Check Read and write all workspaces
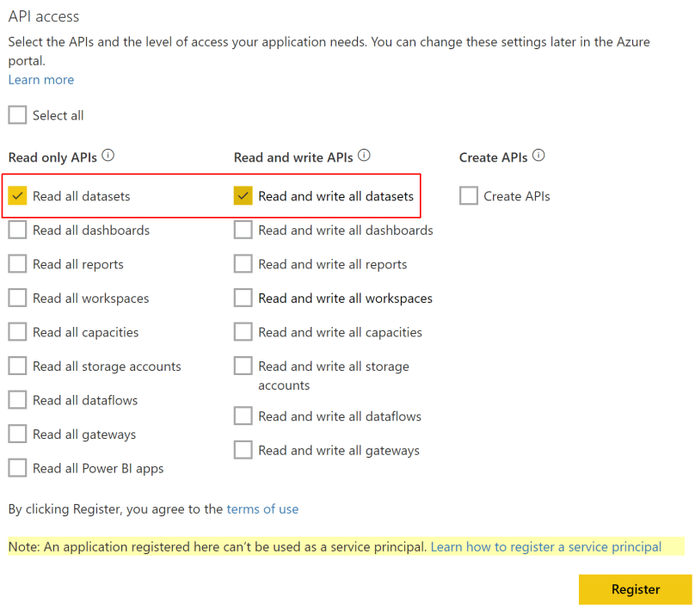Image resolution: width=695 pixels, height=616 pixels. point(243,298)
